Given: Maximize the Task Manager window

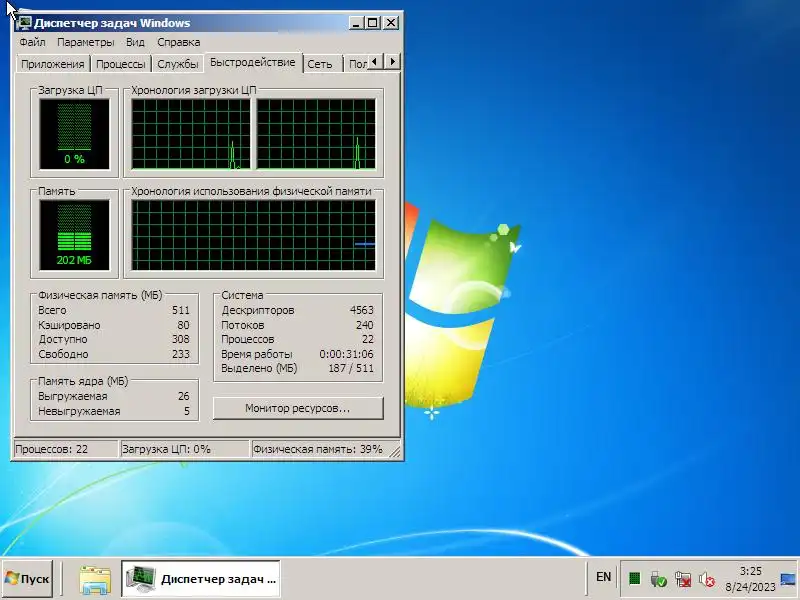Looking at the screenshot, I should click(x=373, y=23).
